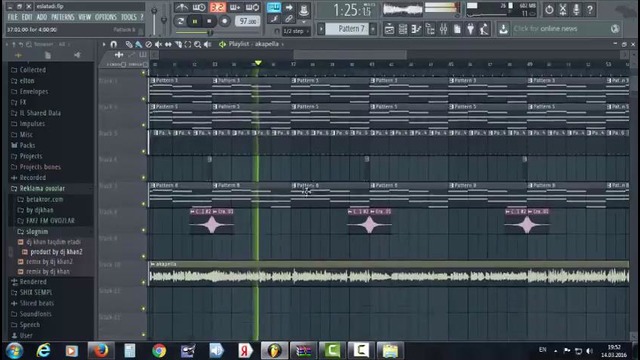Click the stop playback button

click(x=209, y=21)
